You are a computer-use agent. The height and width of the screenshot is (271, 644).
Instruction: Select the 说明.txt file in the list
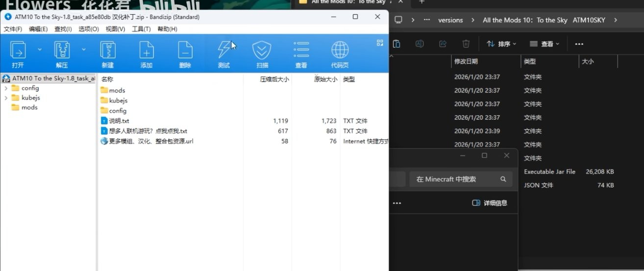pos(119,121)
